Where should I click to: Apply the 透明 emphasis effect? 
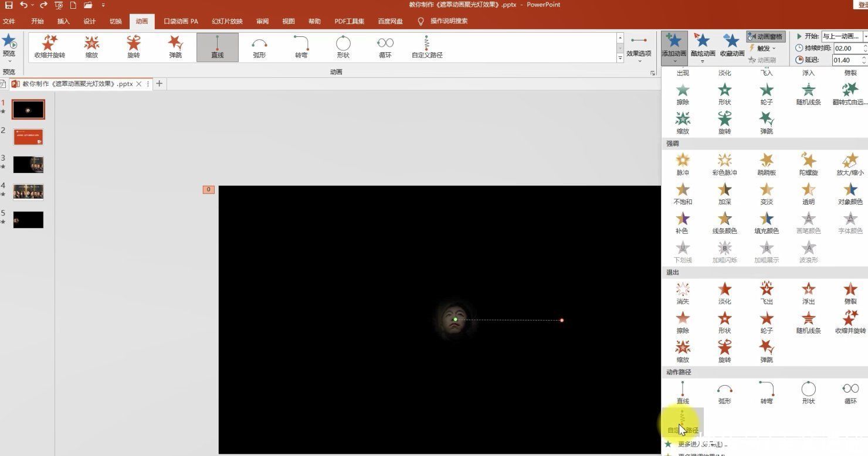[808, 193]
